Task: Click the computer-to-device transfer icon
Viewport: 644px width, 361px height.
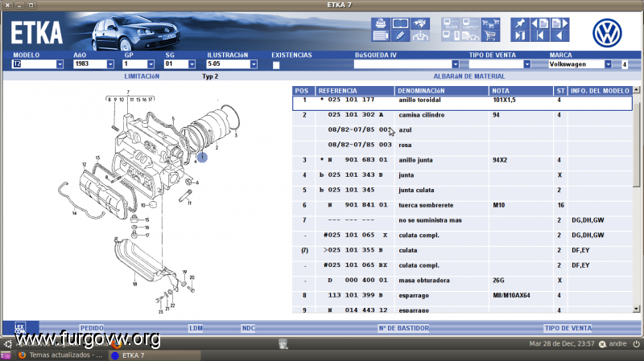Action: [451, 35]
